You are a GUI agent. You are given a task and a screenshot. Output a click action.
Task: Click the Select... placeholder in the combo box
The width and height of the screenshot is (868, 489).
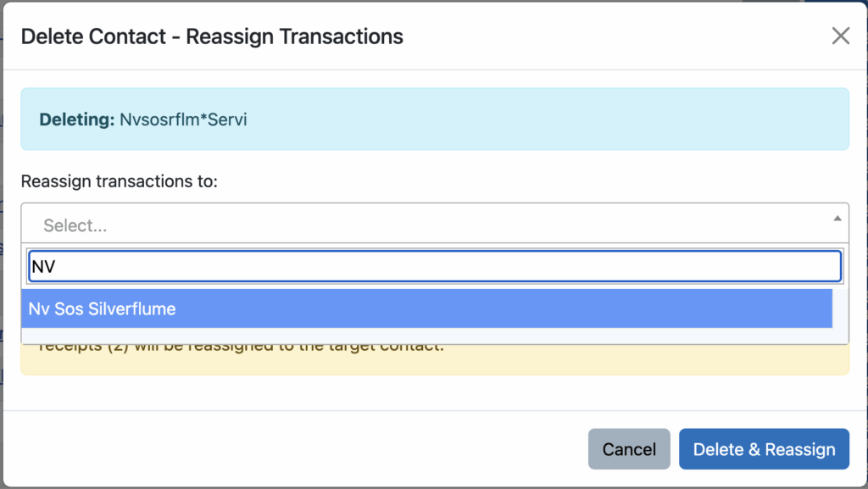coord(75,225)
